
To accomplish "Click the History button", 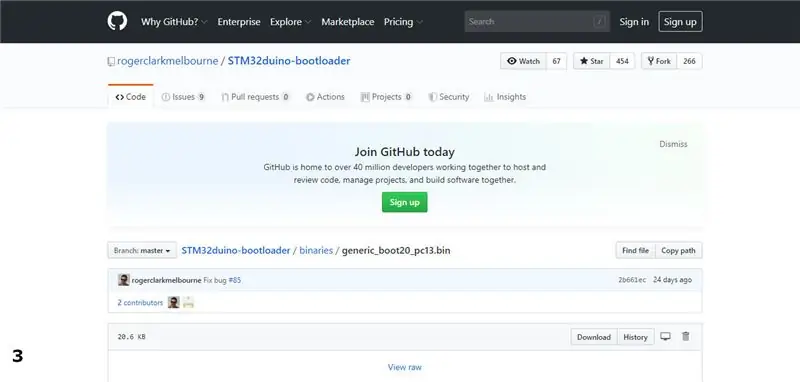I will (x=635, y=337).
